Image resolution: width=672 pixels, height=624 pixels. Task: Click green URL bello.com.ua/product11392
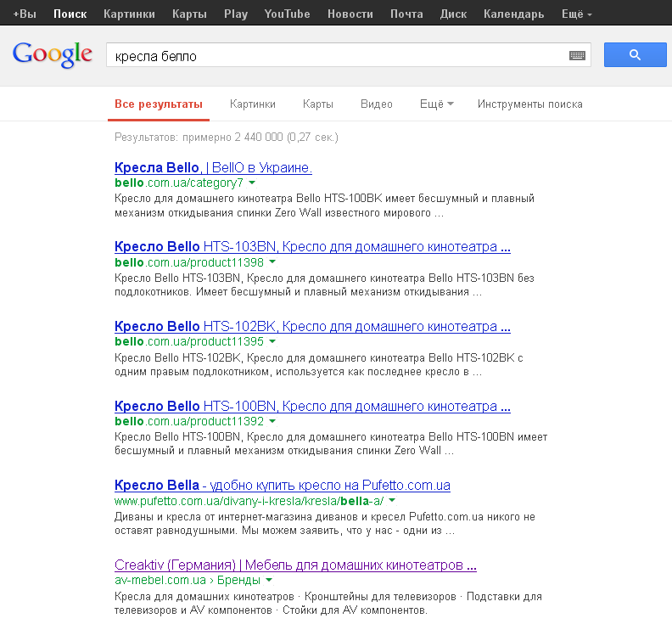coord(189,421)
